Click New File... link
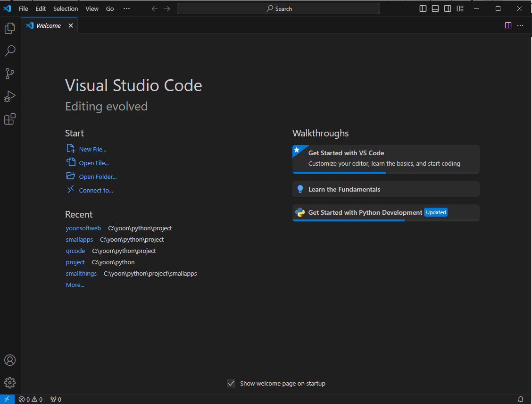The height and width of the screenshot is (404, 532). point(92,150)
